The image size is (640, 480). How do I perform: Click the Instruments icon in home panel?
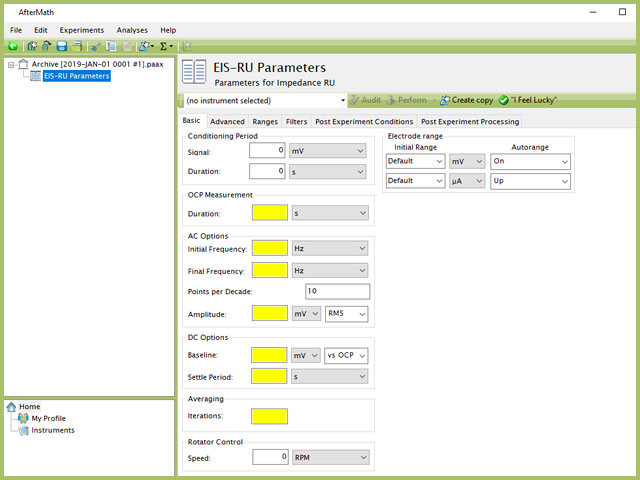click(24, 430)
